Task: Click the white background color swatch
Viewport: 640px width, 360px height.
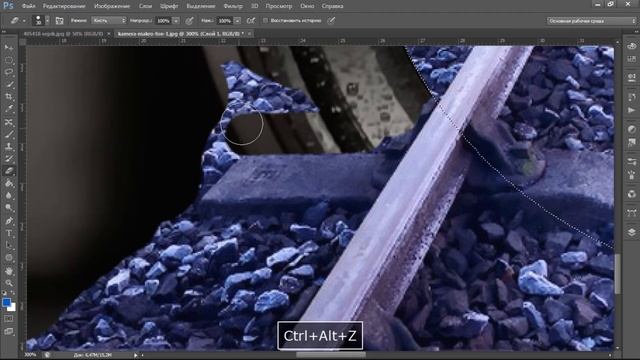Action: tap(12, 308)
